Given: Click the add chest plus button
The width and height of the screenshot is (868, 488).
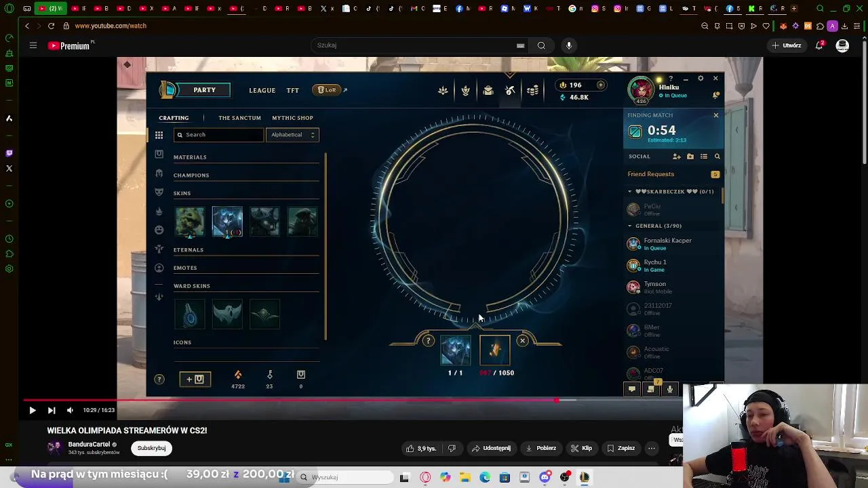Looking at the screenshot, I should click(x=195, y=379).
